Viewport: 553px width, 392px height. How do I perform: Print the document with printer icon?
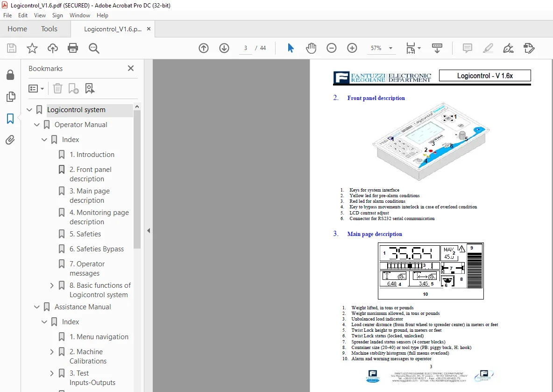pos(73,48)
